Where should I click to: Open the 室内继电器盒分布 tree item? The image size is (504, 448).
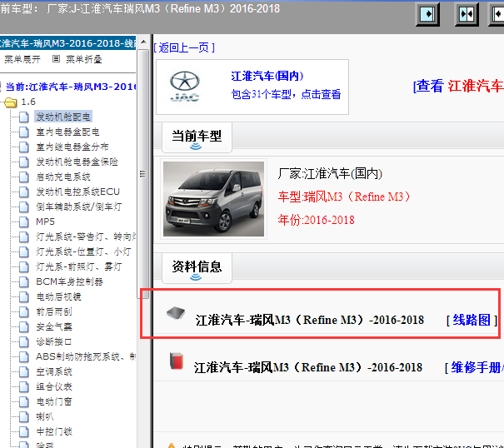(x=72, y=147)
